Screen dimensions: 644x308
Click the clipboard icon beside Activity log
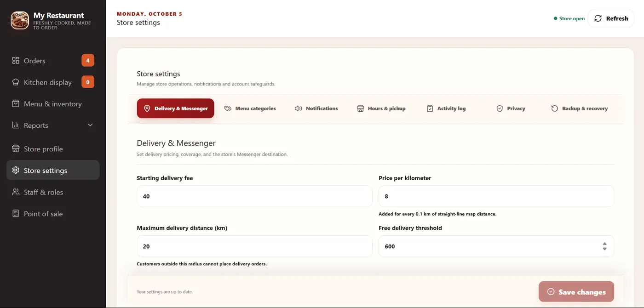click(430, 108)
